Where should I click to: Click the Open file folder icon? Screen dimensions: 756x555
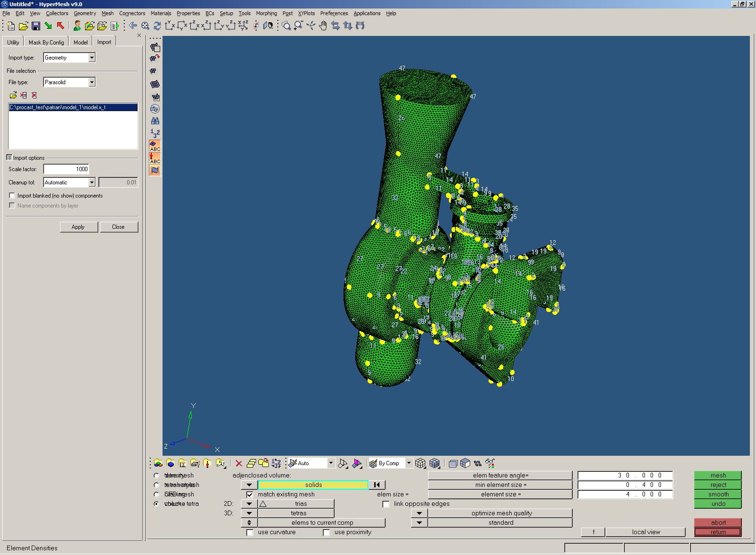point(23,26)
